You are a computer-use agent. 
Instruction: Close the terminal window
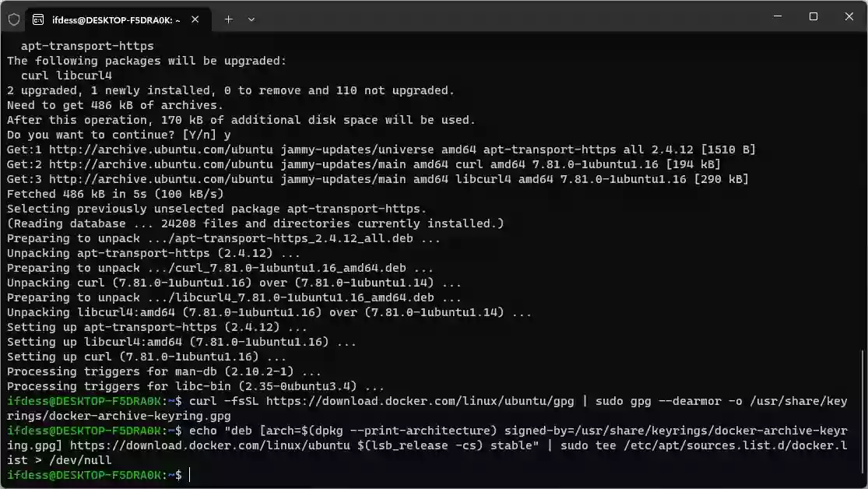click(x=849, y=16)
